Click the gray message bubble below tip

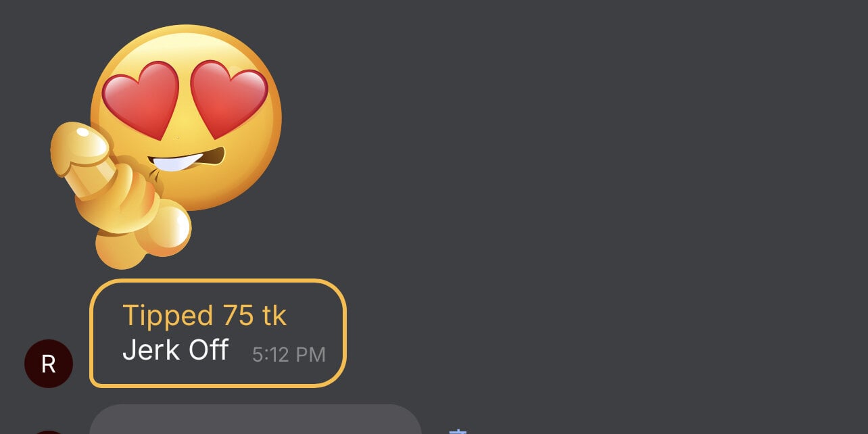tap(256, 419)
